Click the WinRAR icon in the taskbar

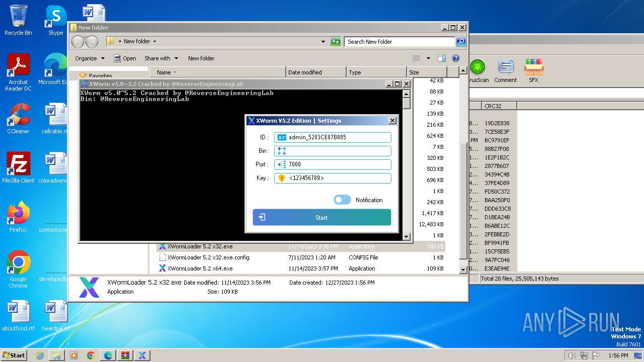(x=125, y=355)
